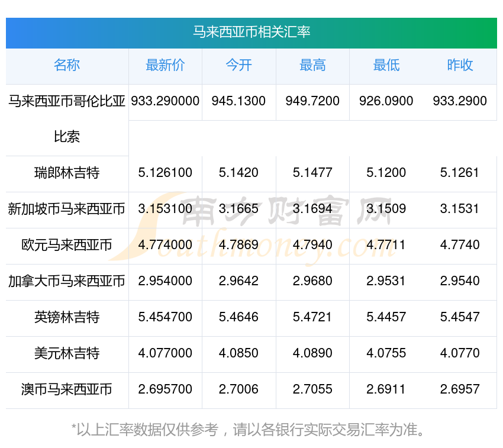The width and height of the screenshot is (503, 448).
Task: Click the 933.290000 latest price value
Action: 165,101
